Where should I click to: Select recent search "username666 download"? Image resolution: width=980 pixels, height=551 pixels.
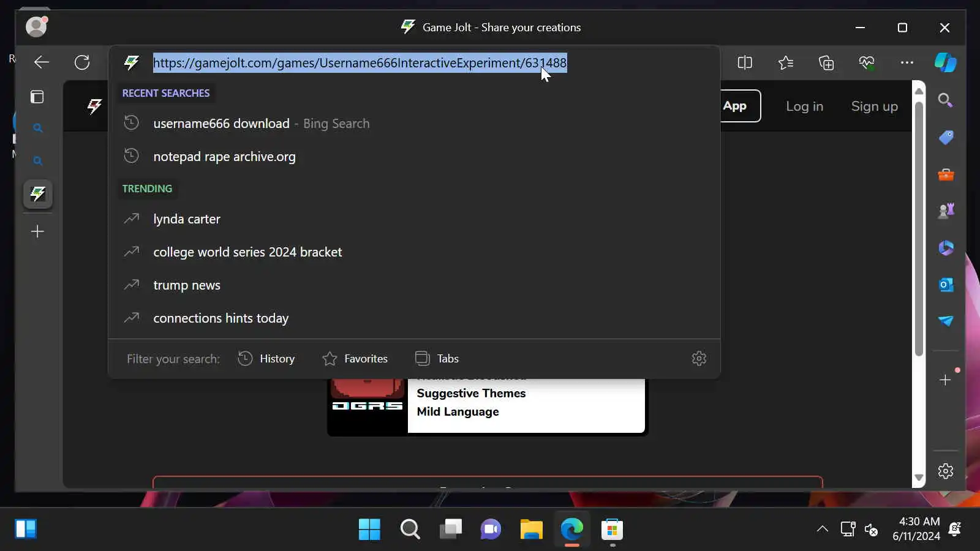[414, 124]
